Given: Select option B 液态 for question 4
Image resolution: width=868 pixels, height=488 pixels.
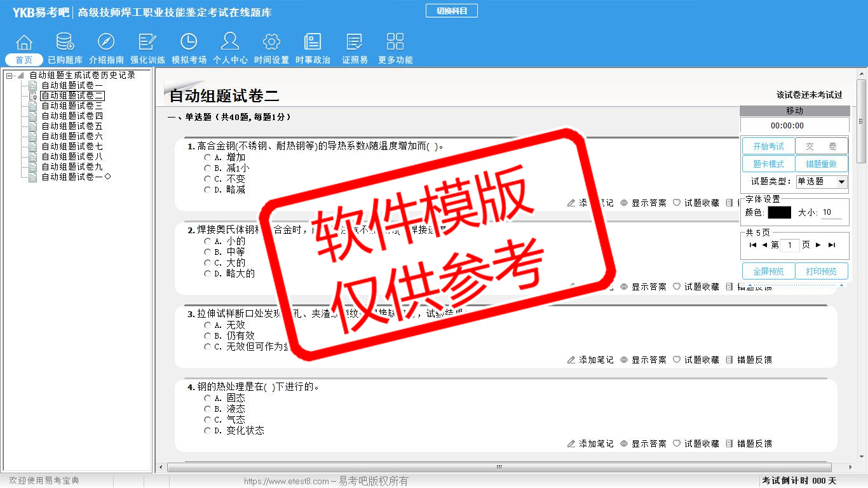Looking at the screenshot, I should (208, 409).
